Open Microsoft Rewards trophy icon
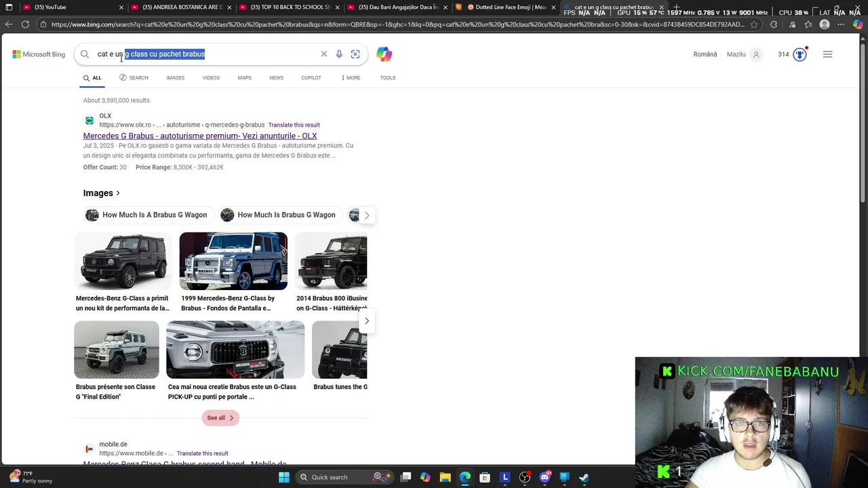Screen dimensions: 868x488 point(800,54)
